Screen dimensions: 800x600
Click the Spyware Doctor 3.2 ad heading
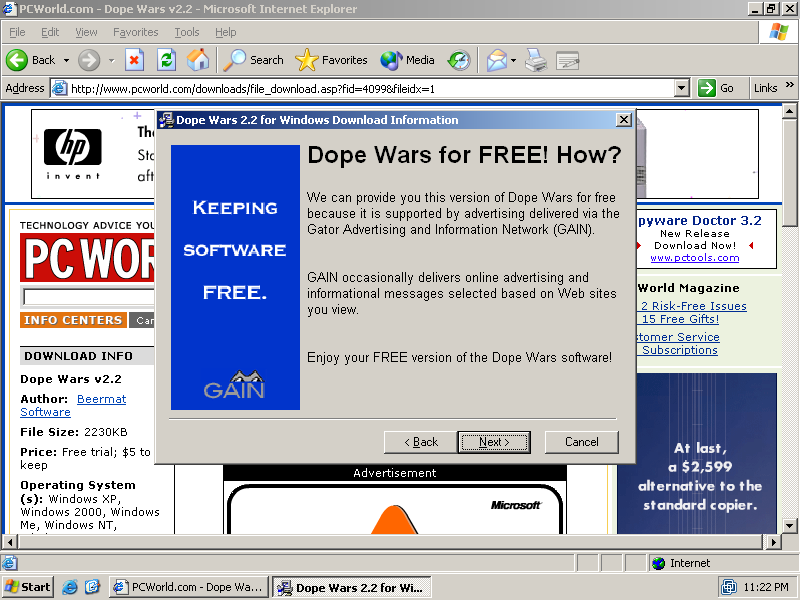pos(699,220)
